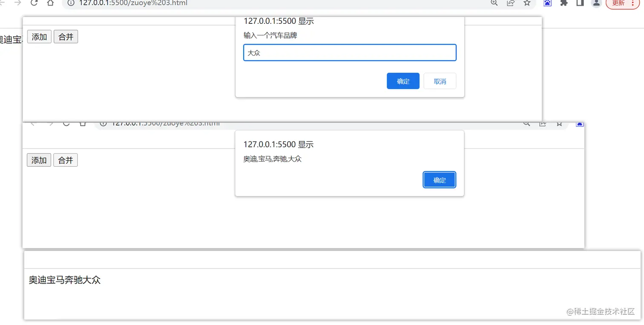Screen dimensions: 644x325
Task: Click the 更新 update button
Action: tap(618, 3)
